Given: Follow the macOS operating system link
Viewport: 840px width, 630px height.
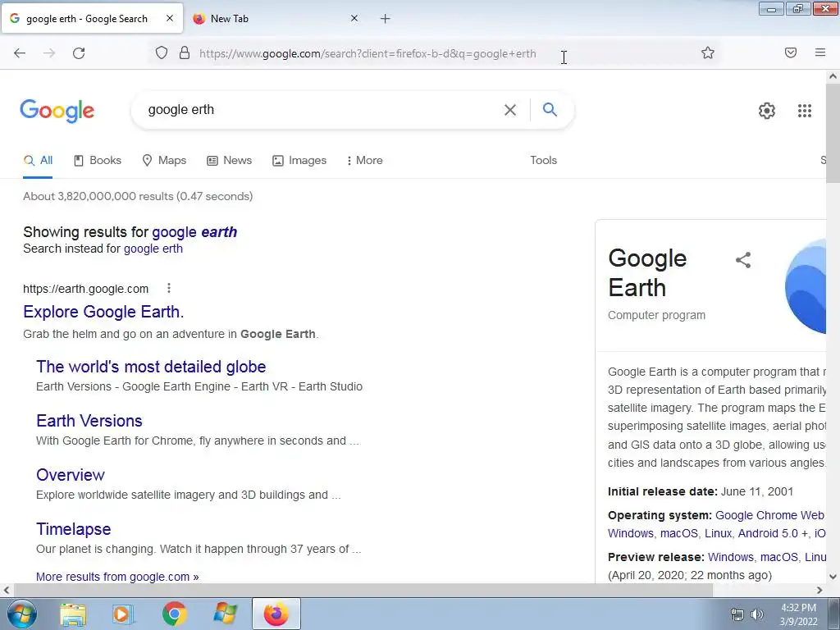Looking at the screenshot, I should click(x=678, y=533).
